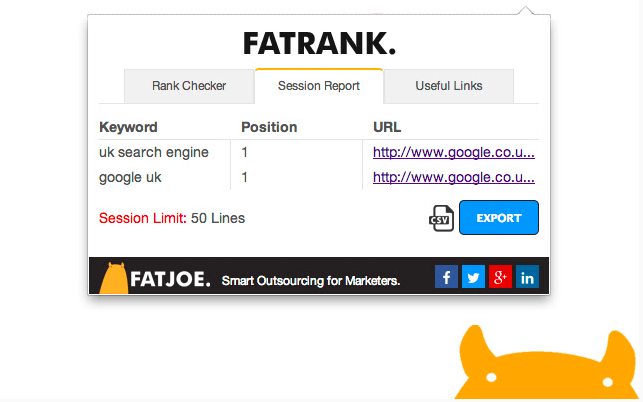Switch to the Useful Links tab

pos(449,86)
